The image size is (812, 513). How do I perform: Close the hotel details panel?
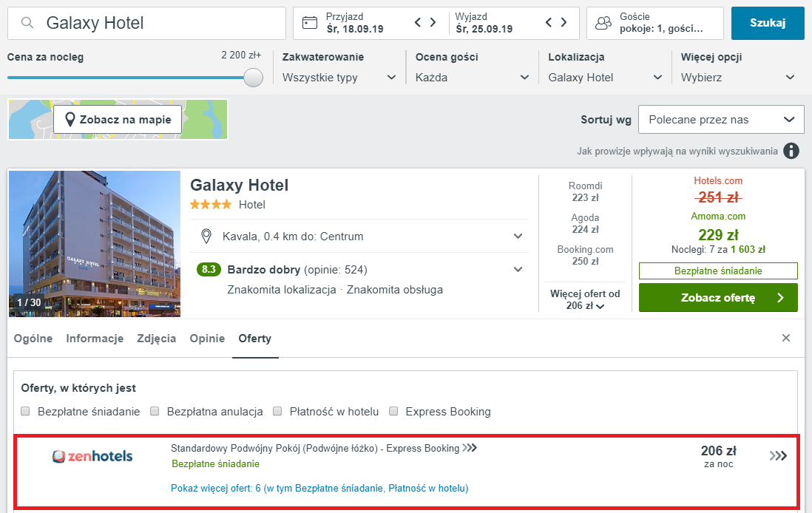(x=786, y=338)
